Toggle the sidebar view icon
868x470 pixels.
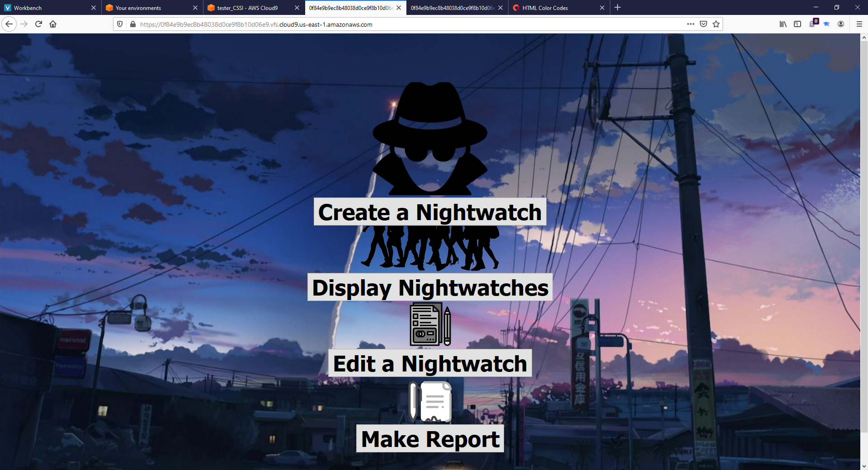click(x=797, y=24)
